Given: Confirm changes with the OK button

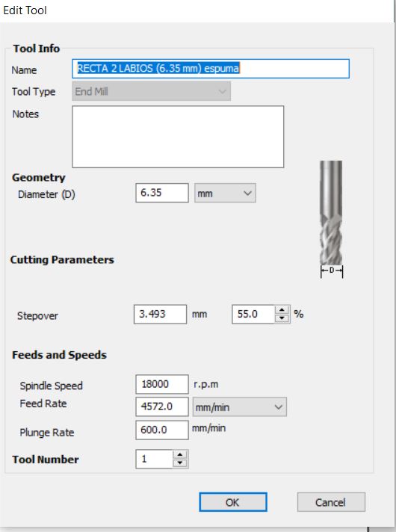Looking at the screenshot, I should tap(233, 502).
